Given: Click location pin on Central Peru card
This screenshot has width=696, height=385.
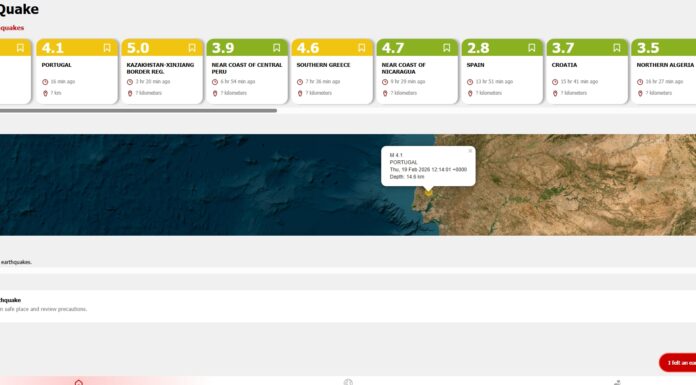Looking at the screenshot, I should [x=215, y=93].
